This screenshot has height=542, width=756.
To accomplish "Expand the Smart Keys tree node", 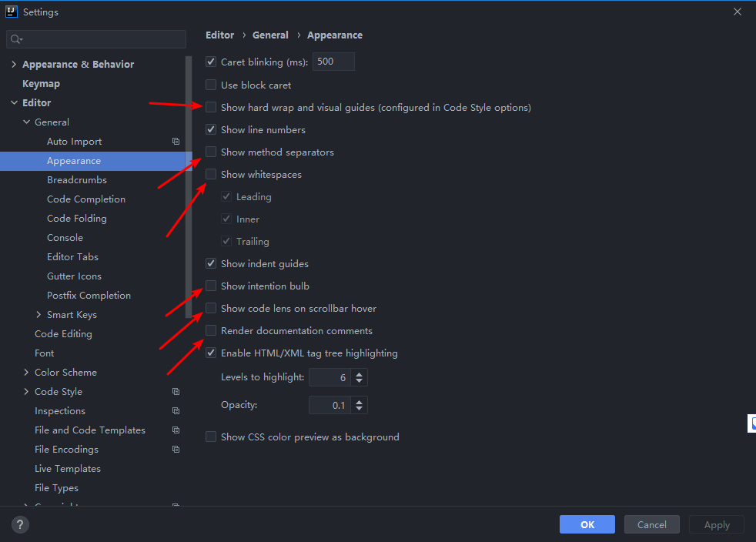I will (x=38, y=315).
